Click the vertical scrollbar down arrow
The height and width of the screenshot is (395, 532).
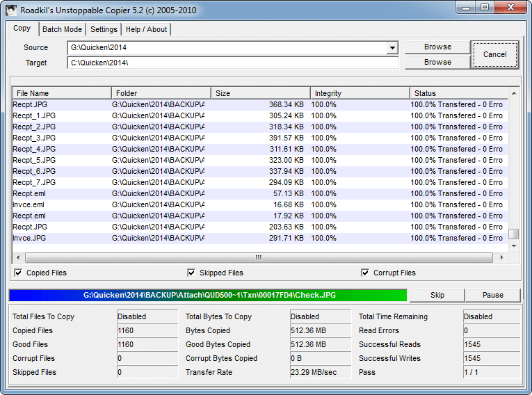pyautogui.click(x=514, y=246)
